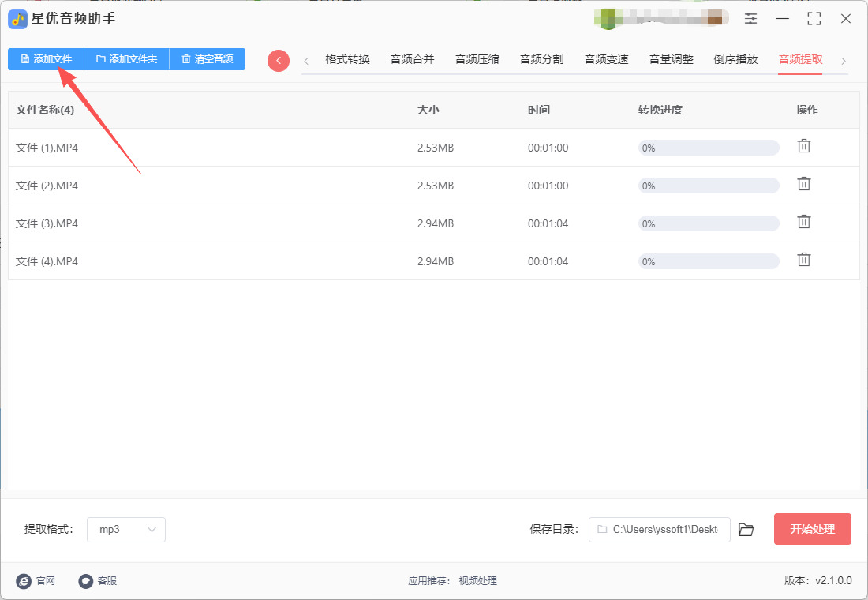Switch to the 格式转换 tab
868x600 pixels.
(x=347, y=59)
